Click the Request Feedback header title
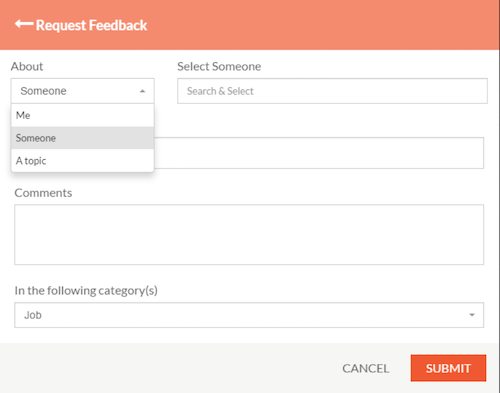The image size is (500, 393). tap(91, 25)
